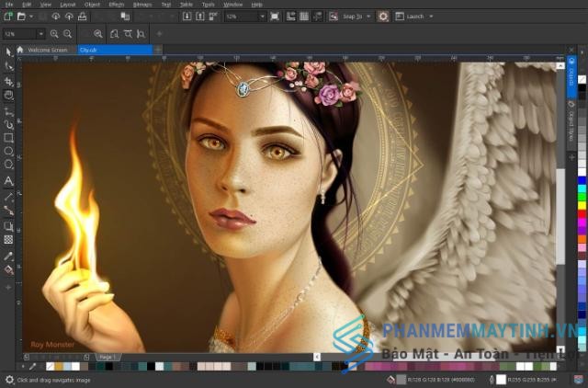Click the fill color indicator in status bar
Viewport: 588px width, 388px height.
[x=401, y=380]
